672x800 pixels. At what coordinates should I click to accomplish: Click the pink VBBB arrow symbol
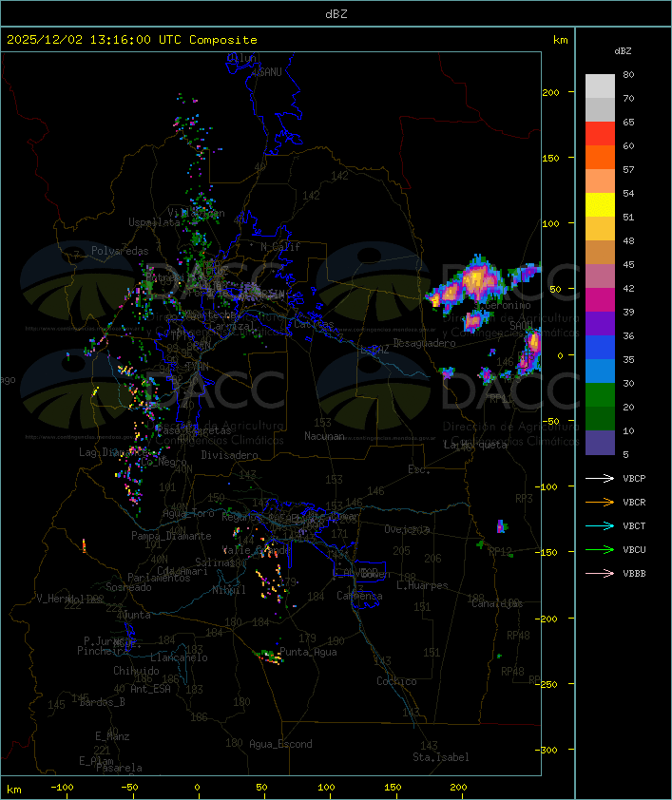coord(600,574)
